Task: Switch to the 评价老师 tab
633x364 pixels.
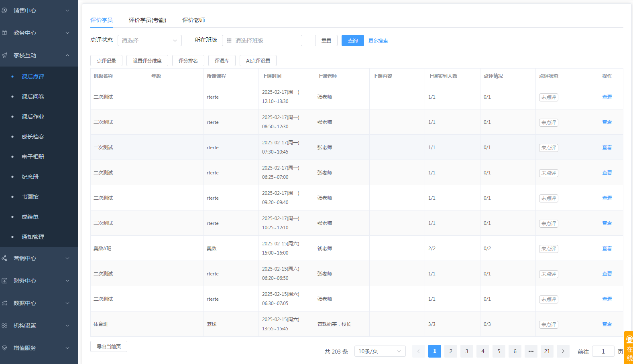Action: (193, 20)
